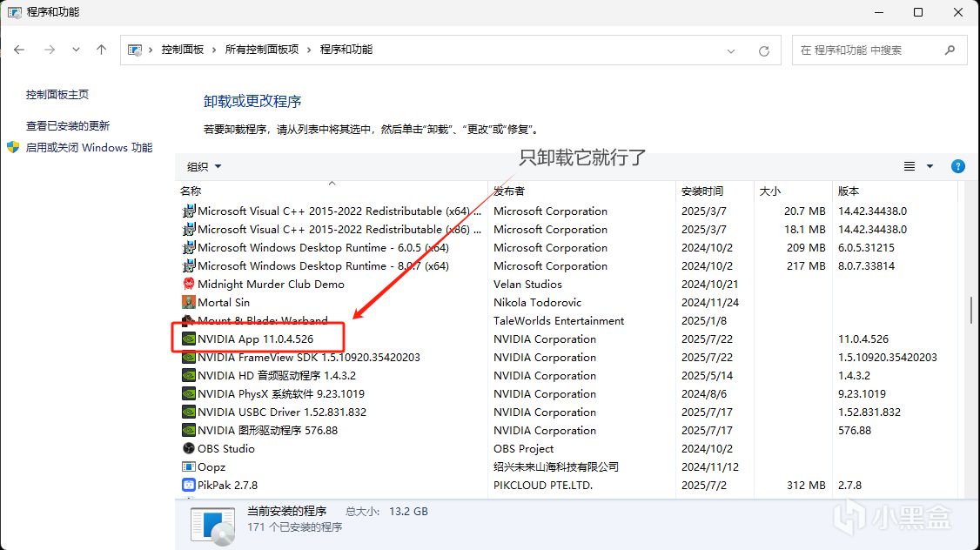Select the NVIDIA PhysX 系统软件 icon
980x550 pixels.
click(x=188, y=393)
